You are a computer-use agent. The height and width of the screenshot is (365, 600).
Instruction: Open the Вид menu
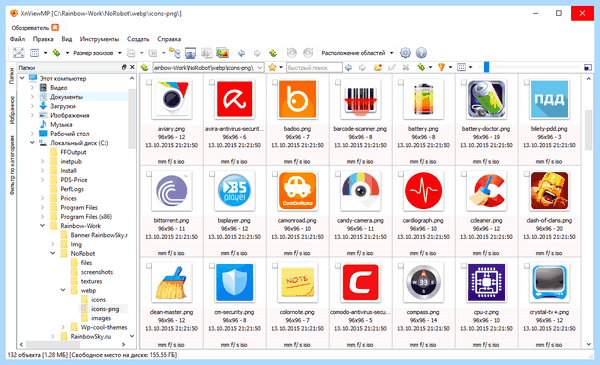tap(67, 39)
